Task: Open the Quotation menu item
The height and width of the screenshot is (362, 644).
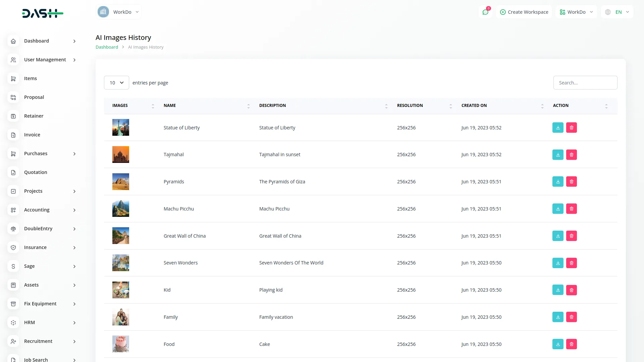Action: [x=36, y=172]
